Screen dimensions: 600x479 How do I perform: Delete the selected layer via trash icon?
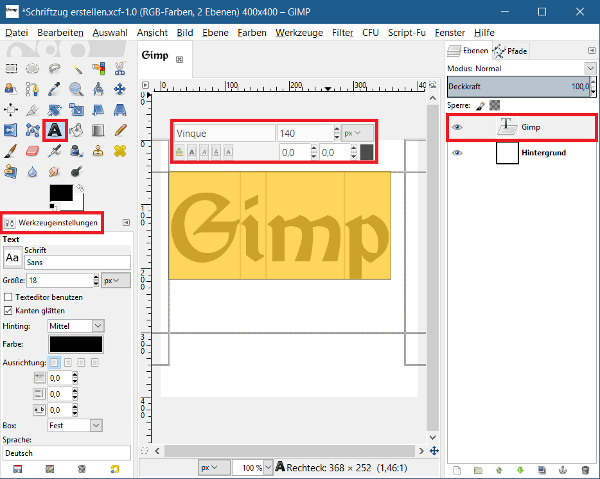585,470
